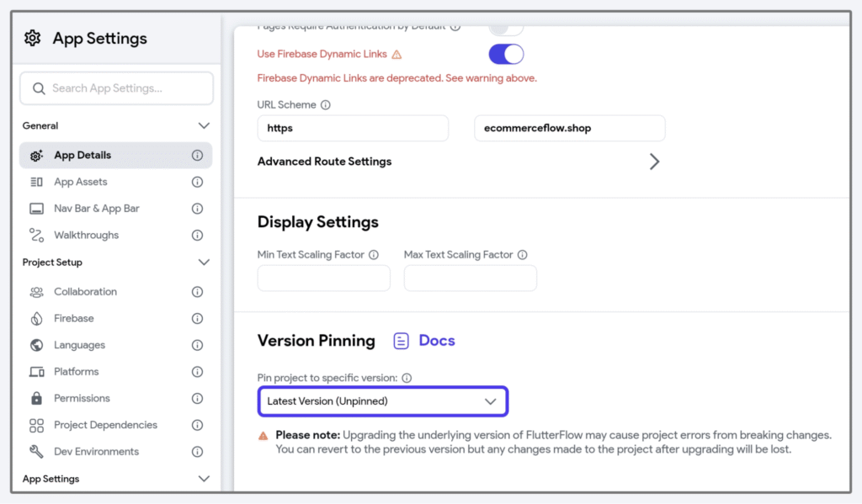Open the Latest Version (Unpinned) dropdown
This screenshot has height=504, width=862.
(382, 401)
